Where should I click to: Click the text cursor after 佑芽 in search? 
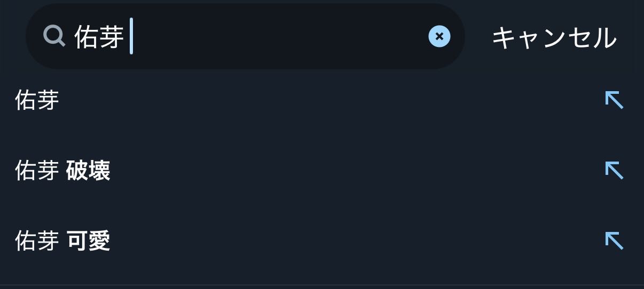(x=131, y=36)
